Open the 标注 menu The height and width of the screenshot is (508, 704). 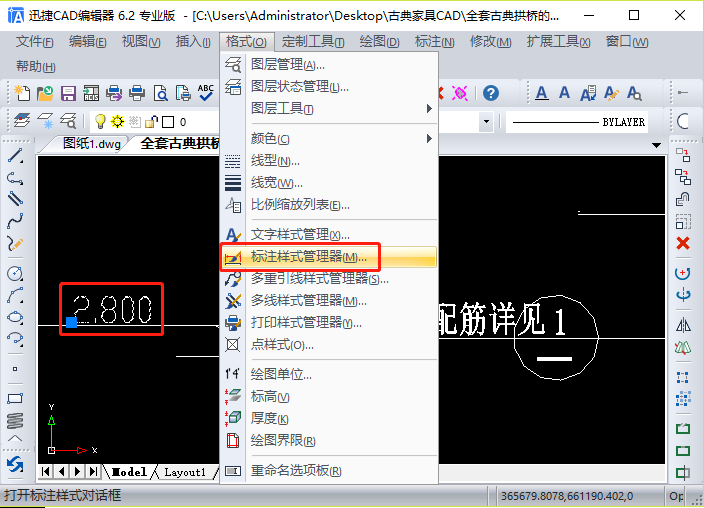[434, 42]
